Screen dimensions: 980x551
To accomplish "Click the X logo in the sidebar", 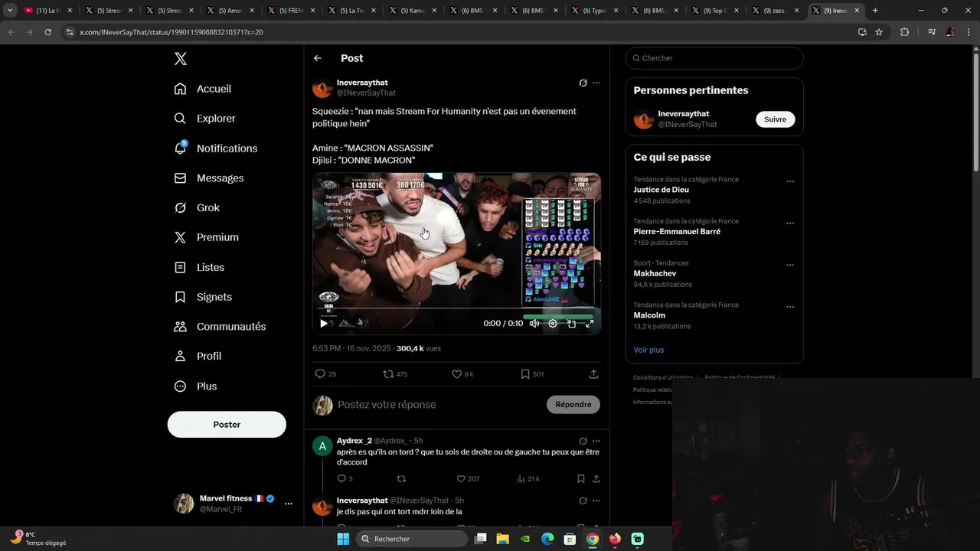I will pos(181,59).
